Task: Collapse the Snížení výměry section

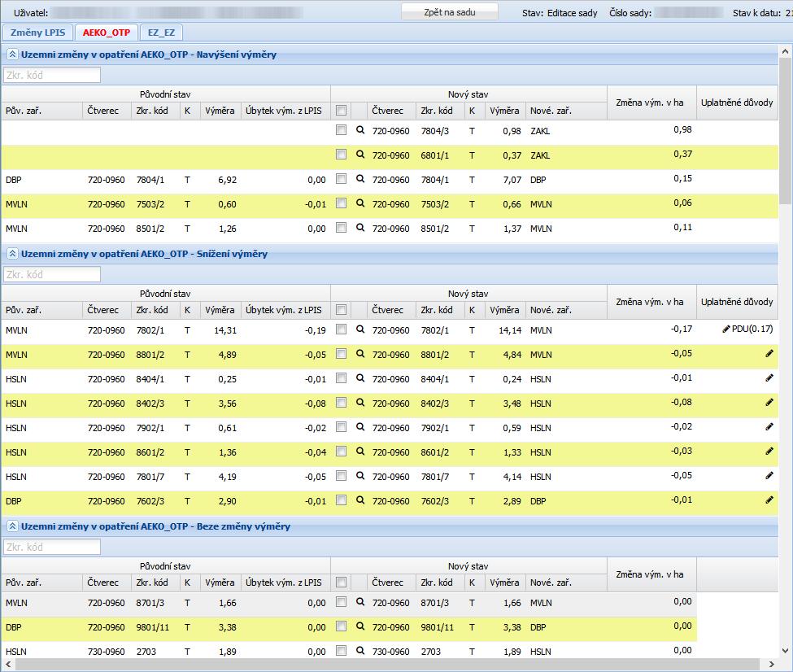Action: 13,254
